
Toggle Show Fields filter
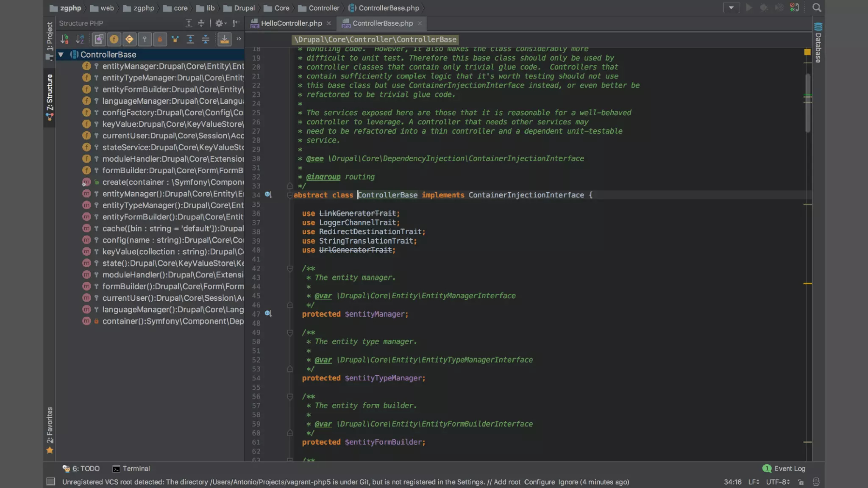(114, 39)
